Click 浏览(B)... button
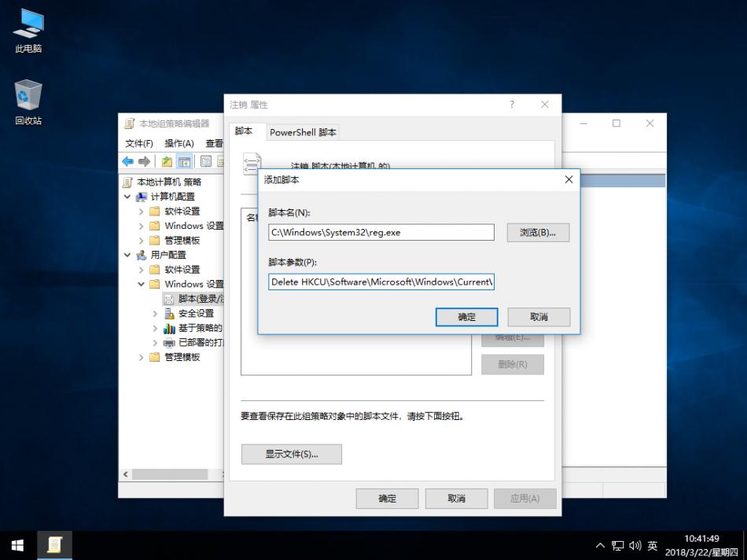The image size is (747, 560). 538,233
